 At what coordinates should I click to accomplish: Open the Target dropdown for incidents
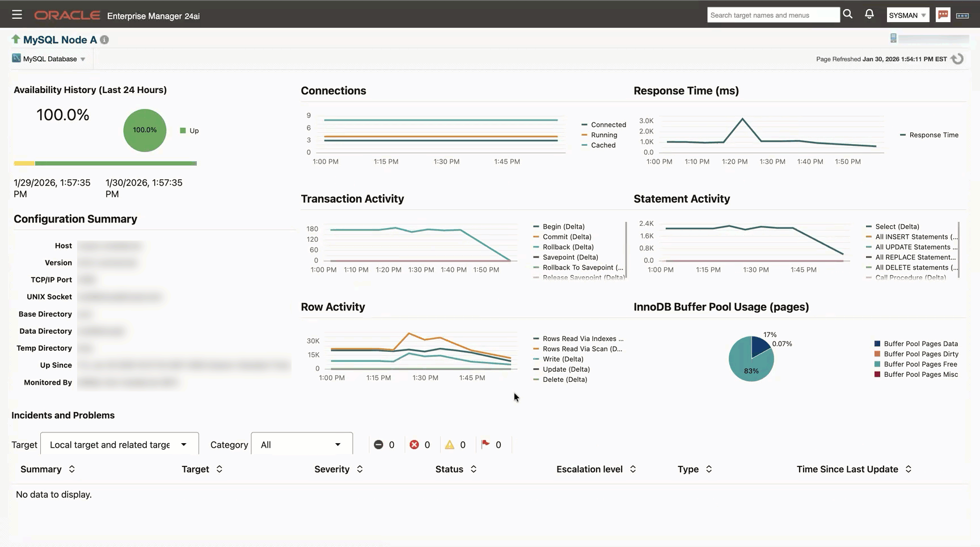pyautogui.click(x=119, y=444)
